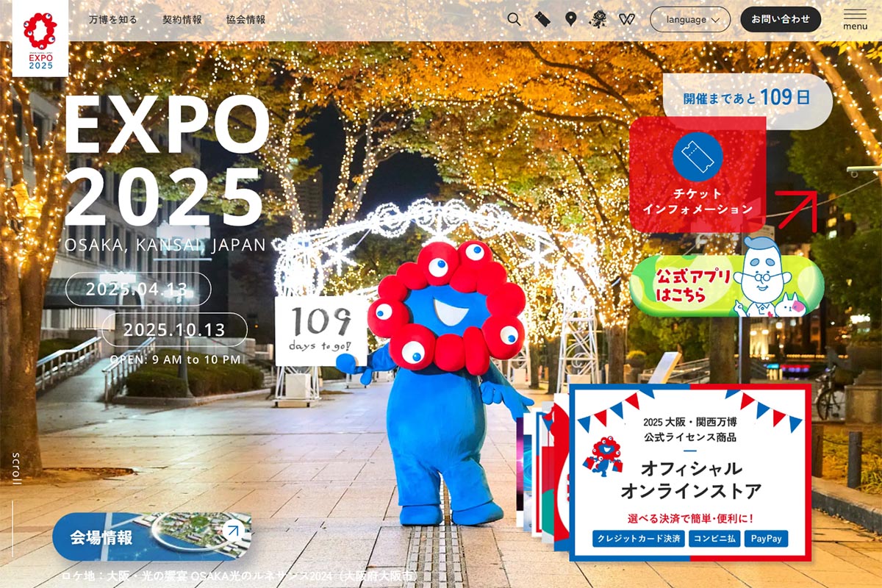Expand the language dropdown
Screen dimensions: 882x588
point(690,20)
